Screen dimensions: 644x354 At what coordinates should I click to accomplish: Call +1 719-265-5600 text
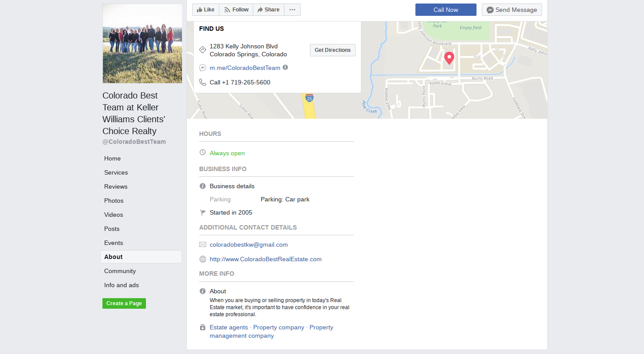tap(240, 82)
